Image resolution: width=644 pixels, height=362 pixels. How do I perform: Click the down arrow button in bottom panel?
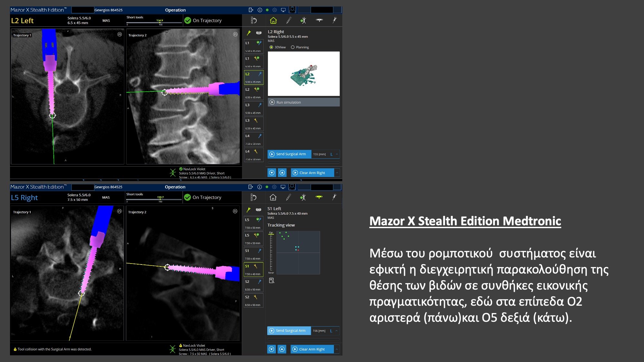click(272, 349)
